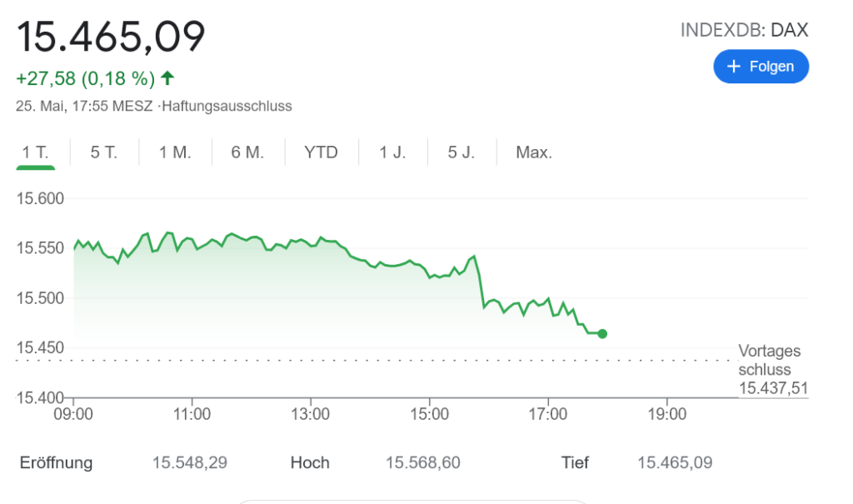Click the Eröffnung value 15.548,29

190,462
